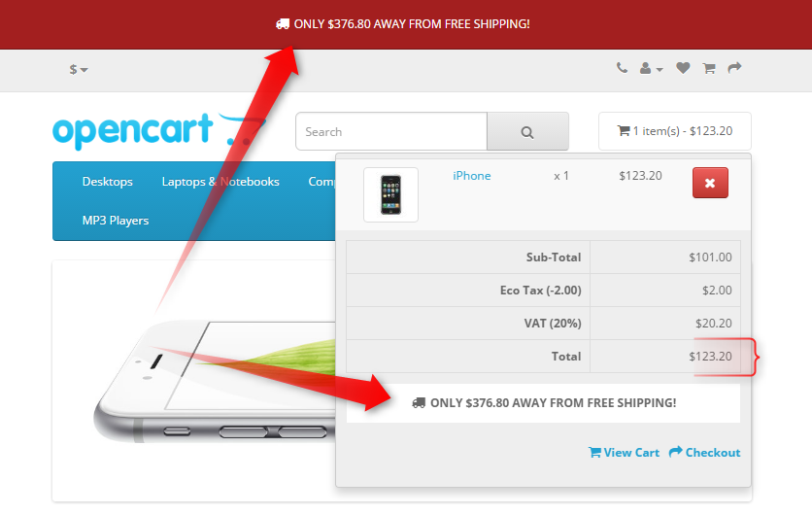Click the checkout arrow icon in top bar
Screen dimensions: 812x515
734,68
